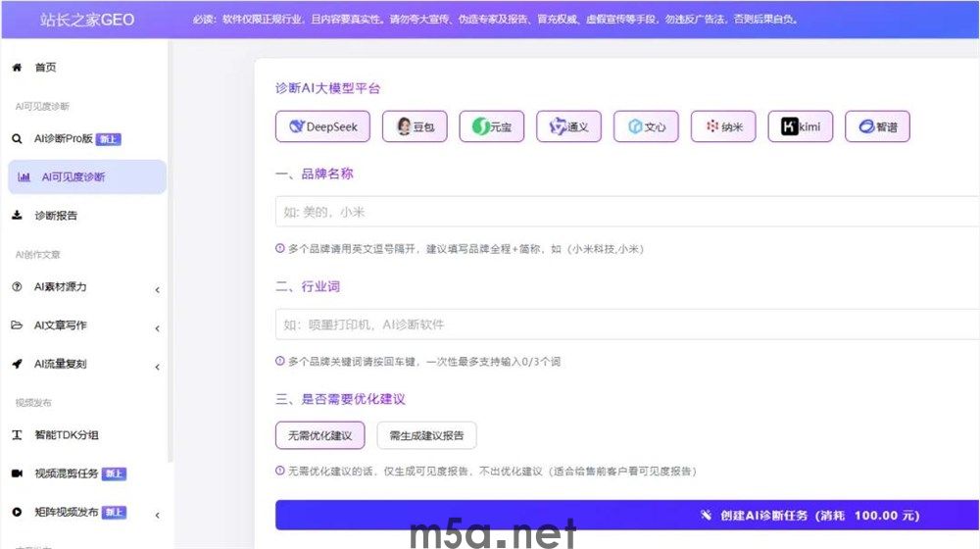Toggle the kimi platform selection
980x549 pixels.
coord(801,126)
